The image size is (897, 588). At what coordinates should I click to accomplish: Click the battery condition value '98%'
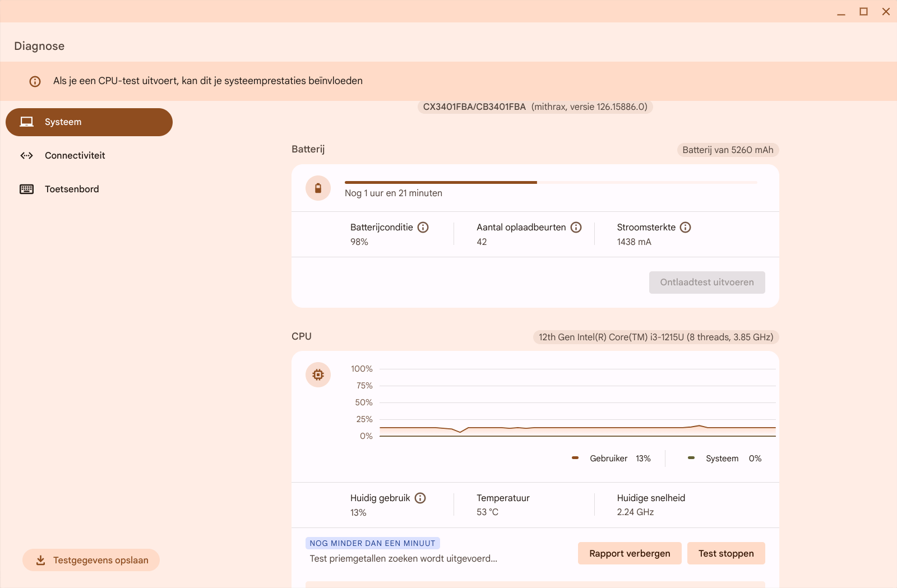click(359, 242)
